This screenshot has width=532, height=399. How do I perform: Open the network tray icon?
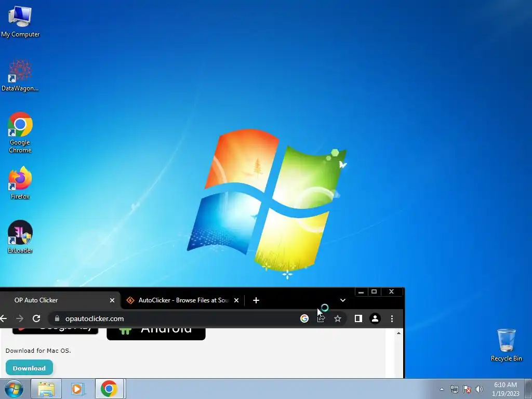pyautogui.click(x=454, y=389)
